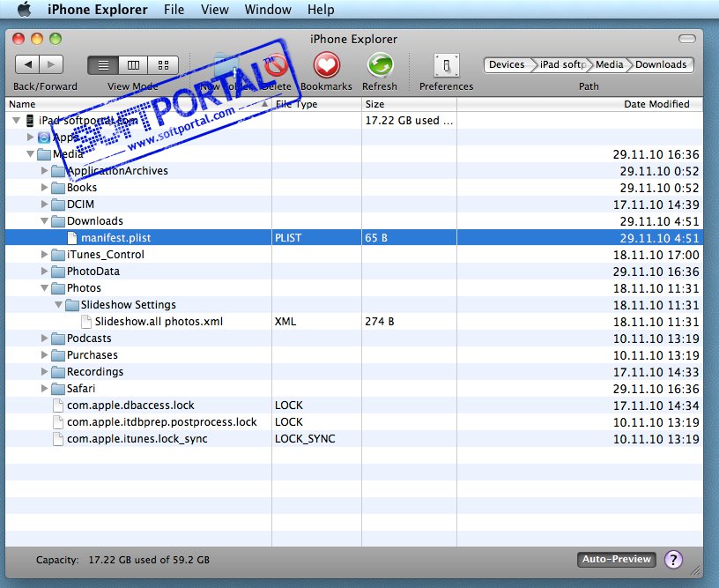This screenshot has height=588, width=719.
Task: Expand the Apps node
Action: pos(30,138)
